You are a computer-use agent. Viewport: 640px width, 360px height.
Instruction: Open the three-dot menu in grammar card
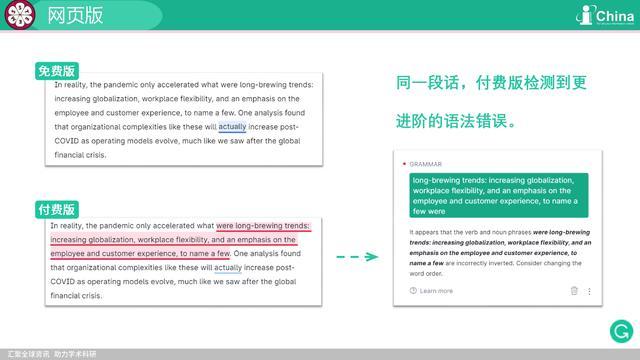(x=589, y=291)
